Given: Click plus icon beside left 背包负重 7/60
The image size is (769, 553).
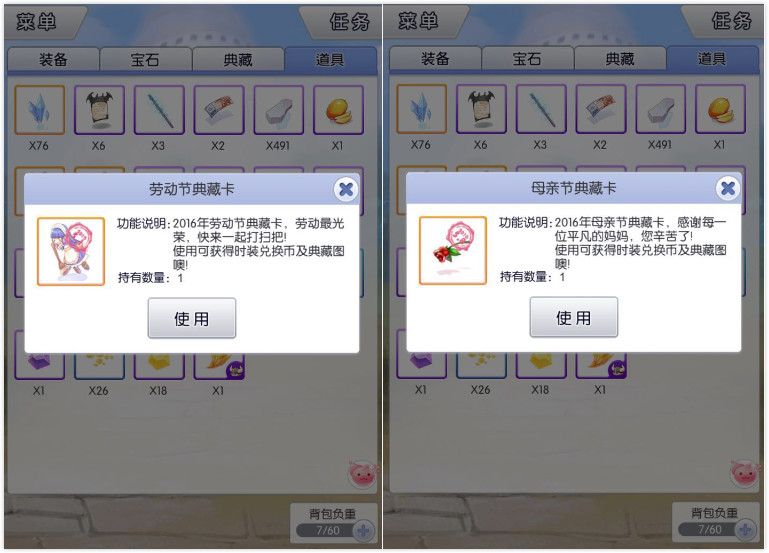Looking at the screenshot, I should tap(364, 530).
